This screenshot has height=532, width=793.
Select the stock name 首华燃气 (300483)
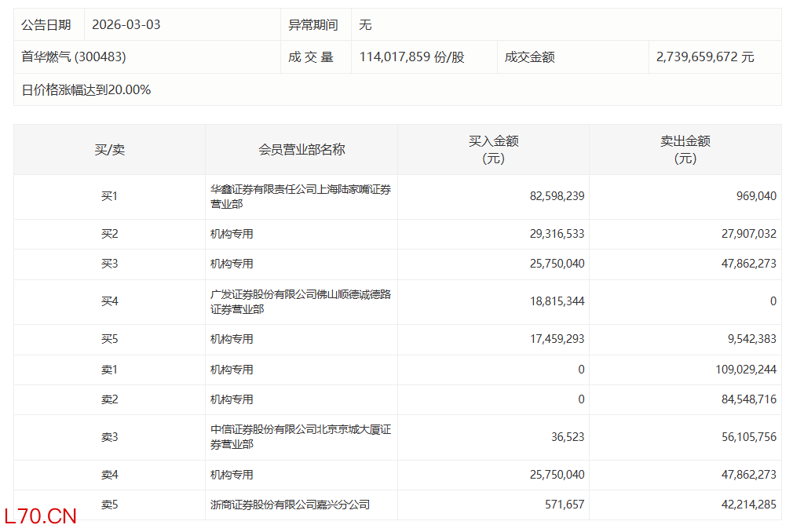(74, 57)
